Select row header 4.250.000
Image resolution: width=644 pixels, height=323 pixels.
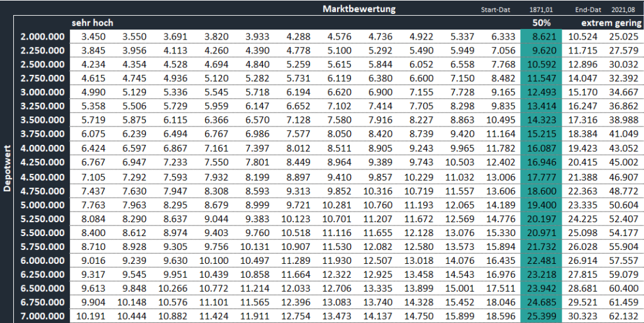coord(43,162)
